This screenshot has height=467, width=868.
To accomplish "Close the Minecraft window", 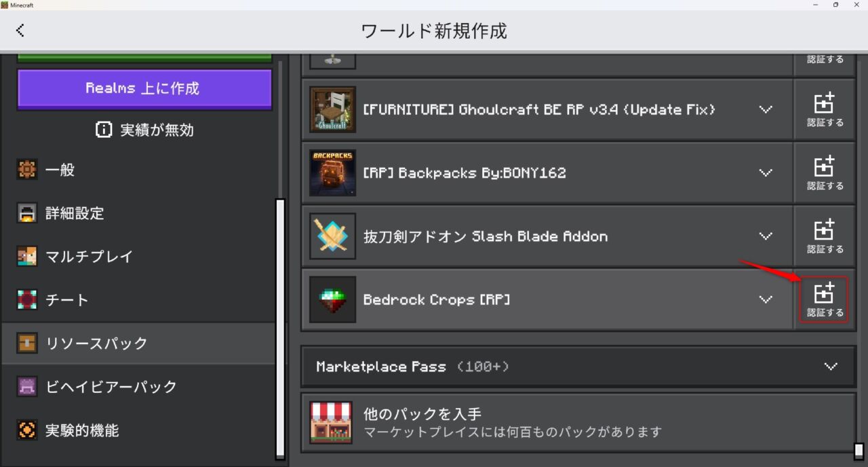I will coord(856,5).
